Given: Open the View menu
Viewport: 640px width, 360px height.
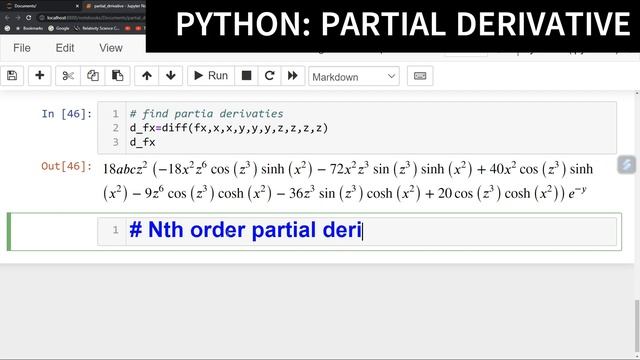Looking at the screenshot, I should (111, 48).
